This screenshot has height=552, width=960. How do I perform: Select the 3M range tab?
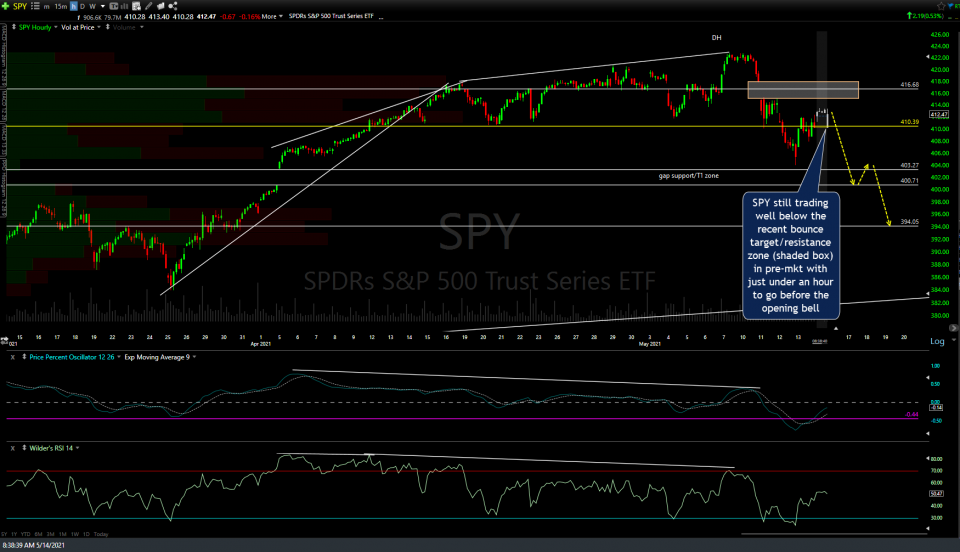click(51, 534)
